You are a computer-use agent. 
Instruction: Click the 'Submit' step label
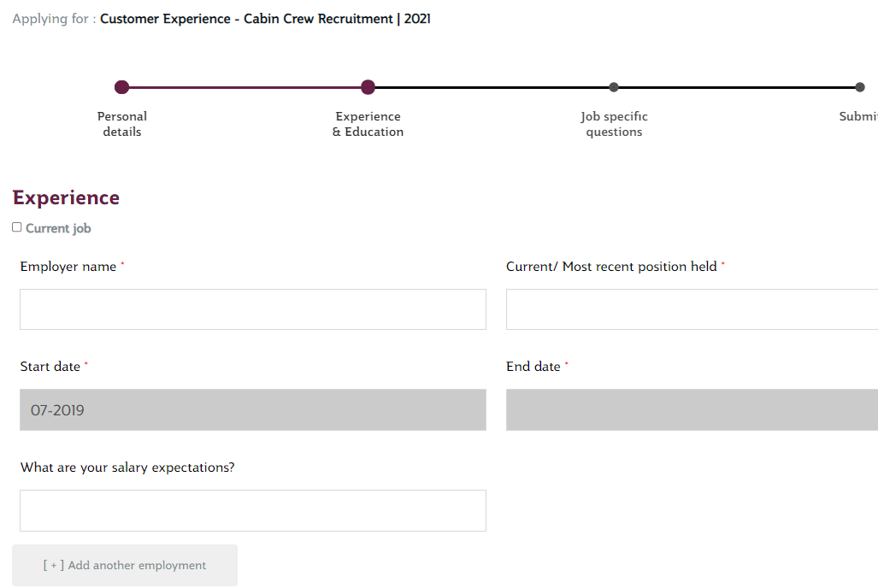(x=858, y=116)
